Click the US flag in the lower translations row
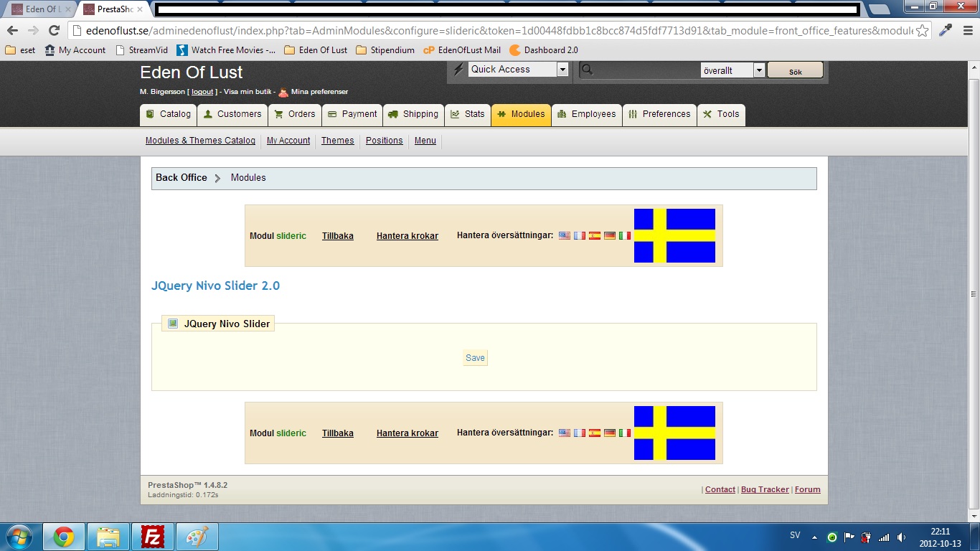Viewport: 980px width, 551px height. 565,433
